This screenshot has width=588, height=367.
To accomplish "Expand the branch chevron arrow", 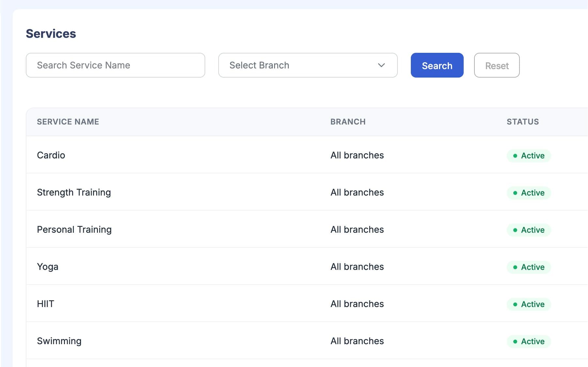I will click(381, 65).
